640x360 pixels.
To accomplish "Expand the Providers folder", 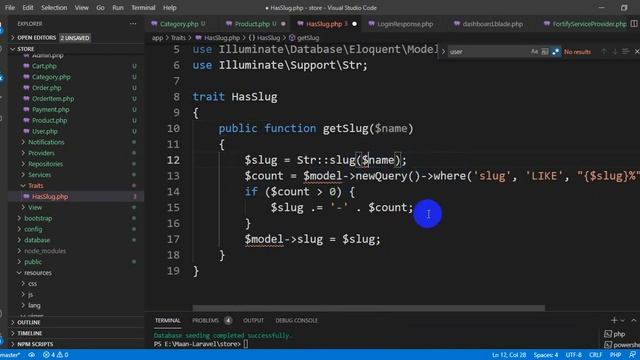I will click(x=41, y=153).
